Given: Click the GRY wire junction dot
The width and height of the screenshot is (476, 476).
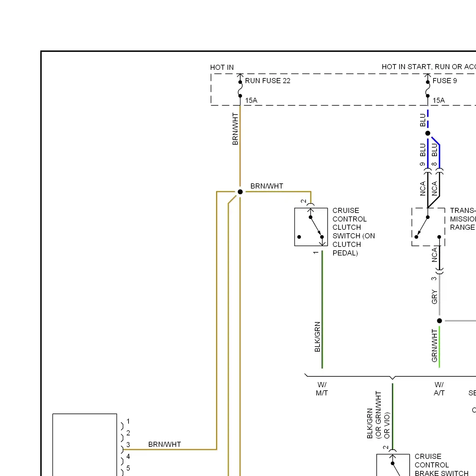Looking at the screenshot, I should [x=440, y=321].
